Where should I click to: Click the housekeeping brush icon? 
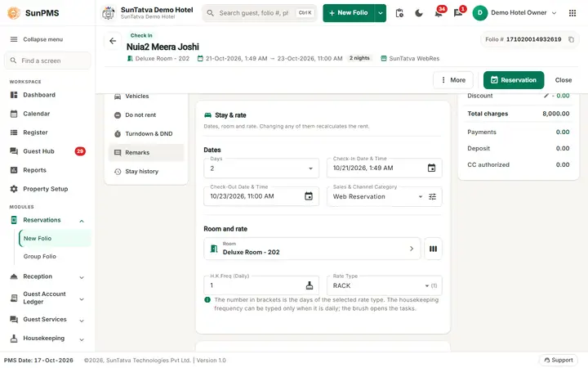click(x=310, y=285)
